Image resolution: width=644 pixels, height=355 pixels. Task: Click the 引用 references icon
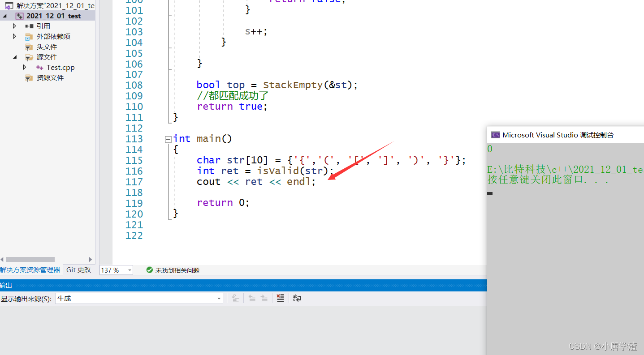[x=29, y=26]
